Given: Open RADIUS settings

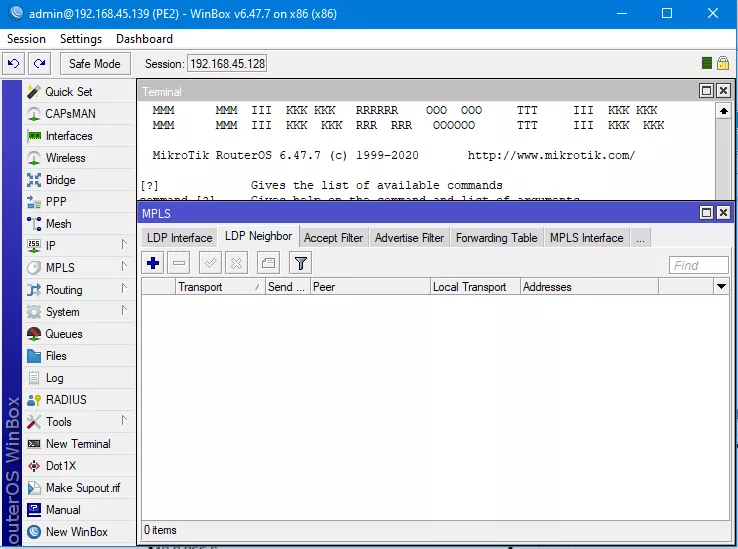Looking at the screenshot, I should (x=79, y=400).
